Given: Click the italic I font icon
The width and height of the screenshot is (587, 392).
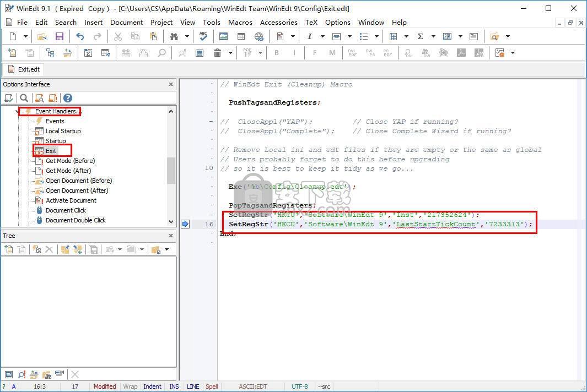Looking at the screenshot, I should (310, 36).
